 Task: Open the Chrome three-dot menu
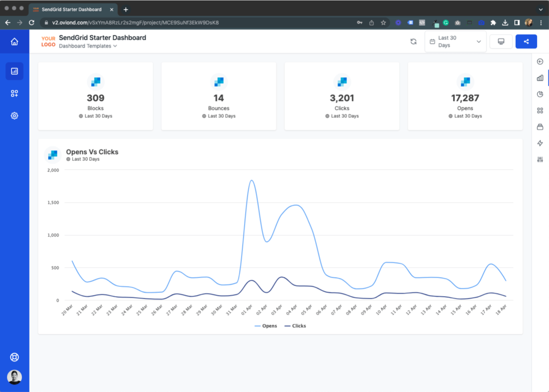click(x=541, y=22)
